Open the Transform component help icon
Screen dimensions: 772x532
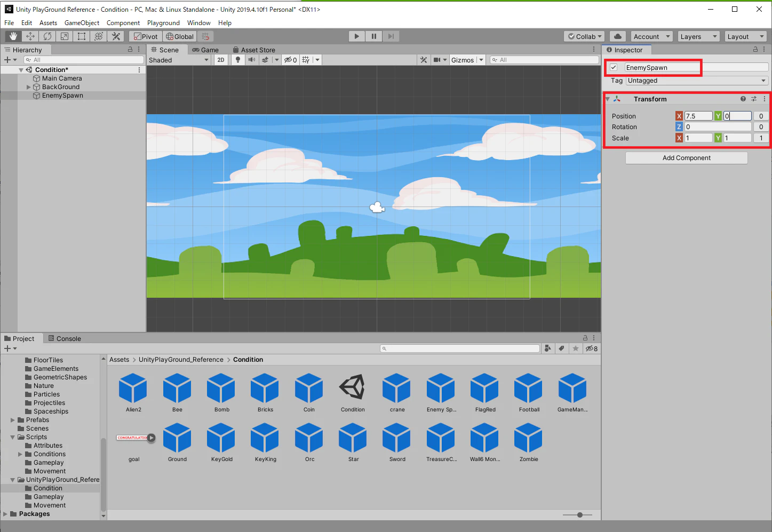pyautogui.click(x=743, y=99)
